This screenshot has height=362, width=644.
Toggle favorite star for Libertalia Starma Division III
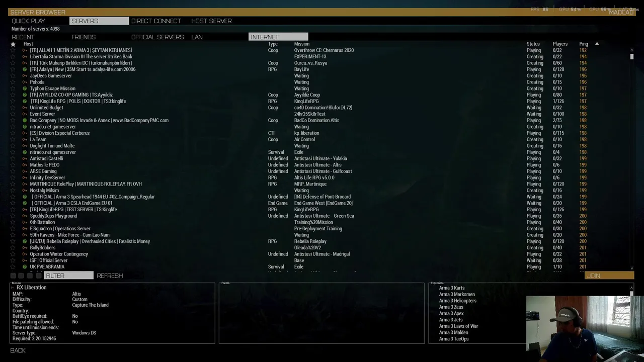point(13,57)
